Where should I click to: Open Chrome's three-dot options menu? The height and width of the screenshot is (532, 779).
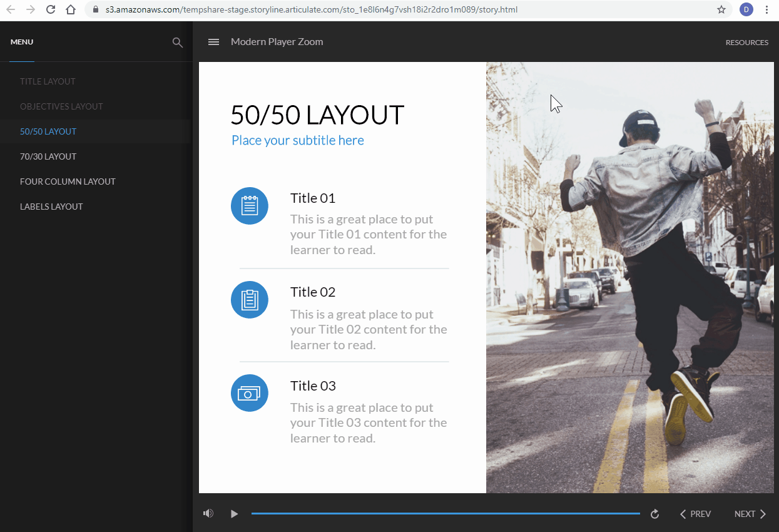(x=767, y=9)
